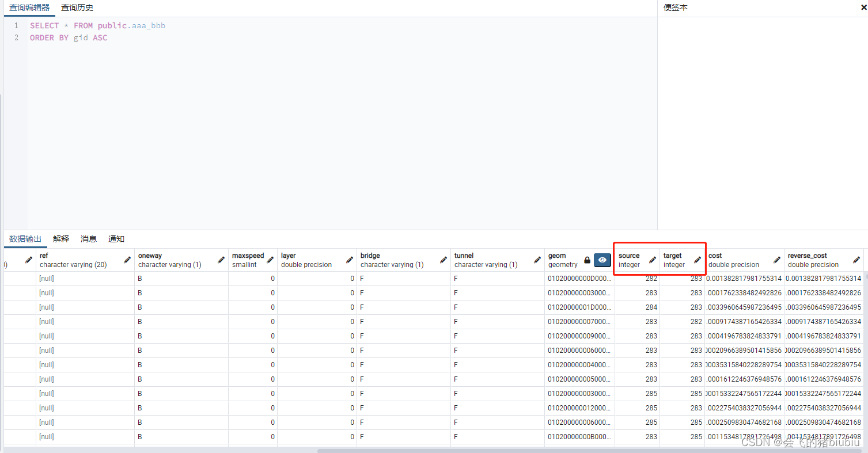Image resolution: width=868 pixels, height=453 pixels.
Task: Click reverse_cost cell .0022754038327056944
Action: (x=824, y=408)
